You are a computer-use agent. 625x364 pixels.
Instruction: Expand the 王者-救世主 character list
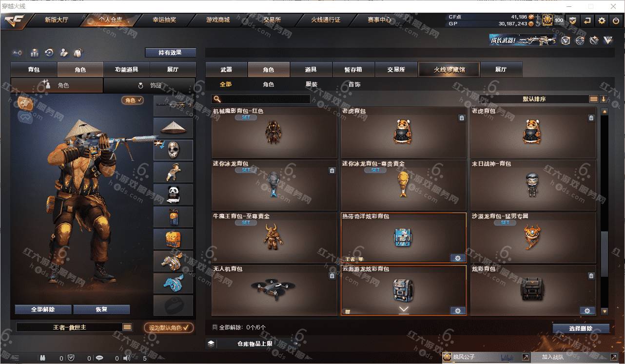[127, 327]
